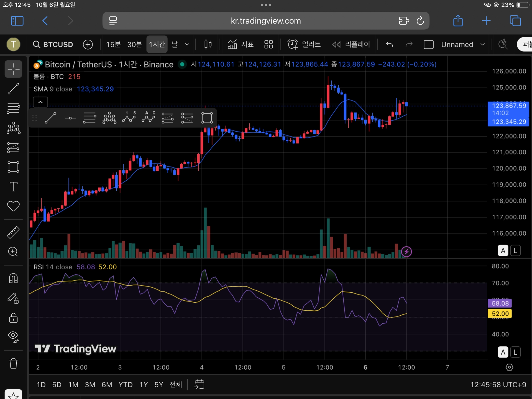The height and width of the screenshot is (399, 532).
Task: Expand the timeframe interval dropdown arrow
Action: coord(187,44)
